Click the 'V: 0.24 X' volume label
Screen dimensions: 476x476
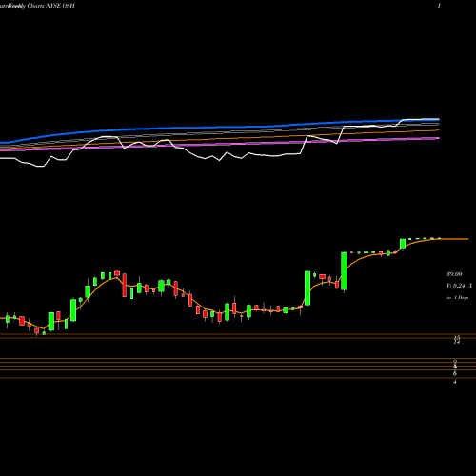460,286
